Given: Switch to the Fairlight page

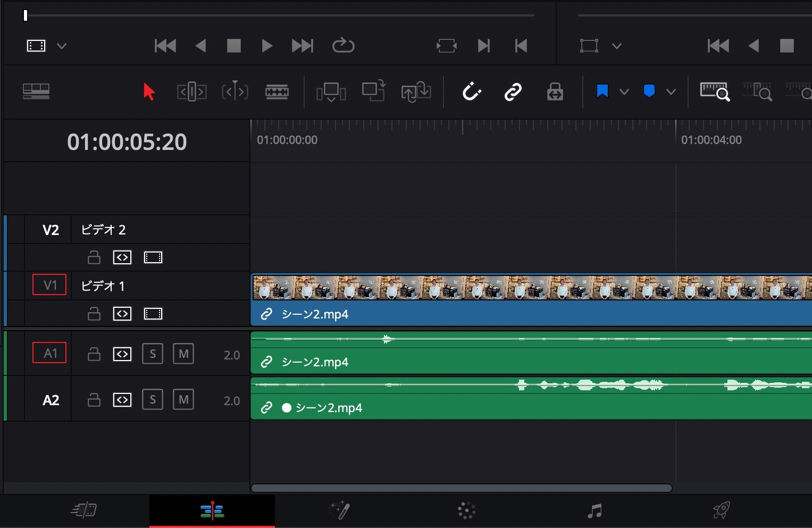Looking at the screenshot, I should coord(593,510).
